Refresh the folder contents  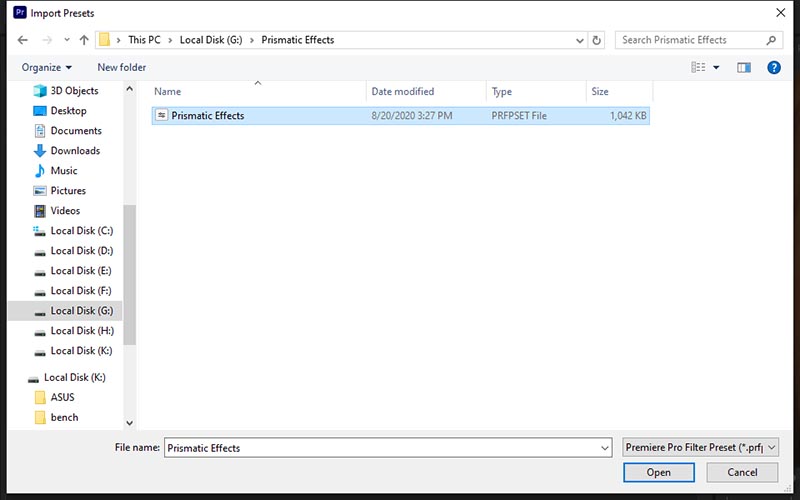coord(596,40)
